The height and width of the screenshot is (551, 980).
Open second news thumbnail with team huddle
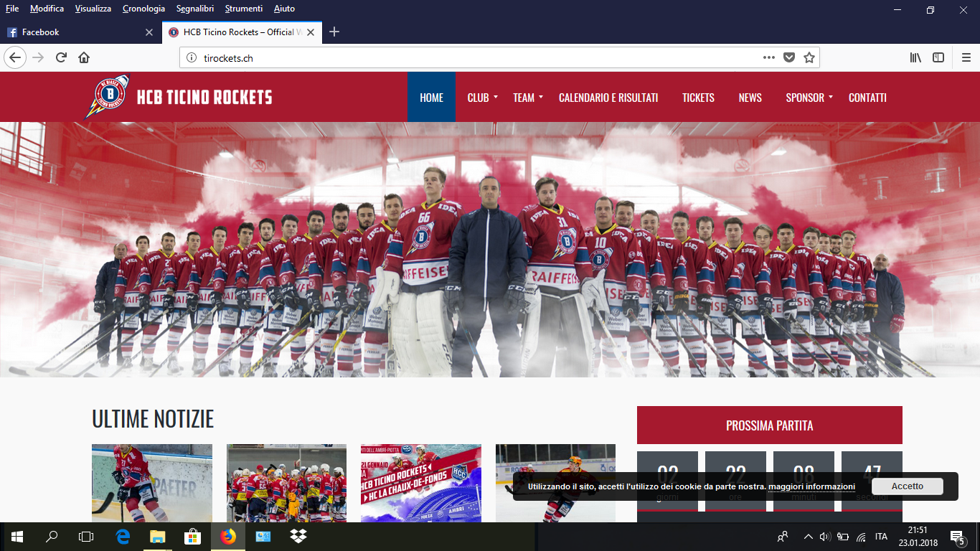point(286,483)
